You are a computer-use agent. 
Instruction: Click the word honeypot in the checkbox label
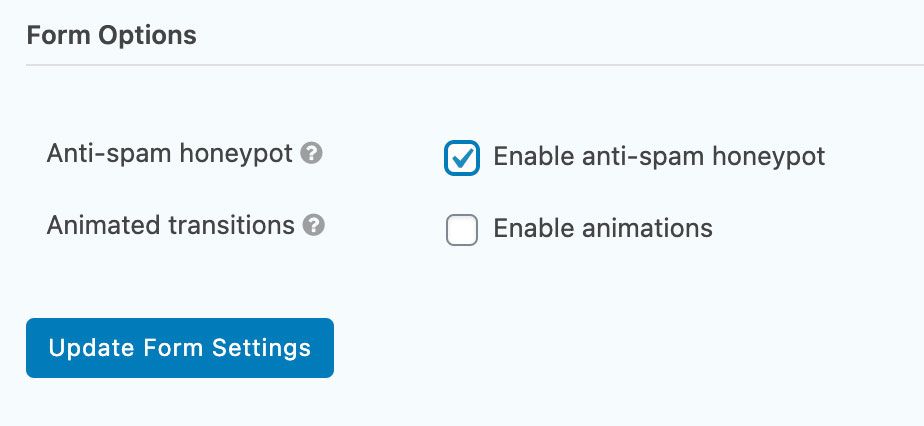click(768, 158)
